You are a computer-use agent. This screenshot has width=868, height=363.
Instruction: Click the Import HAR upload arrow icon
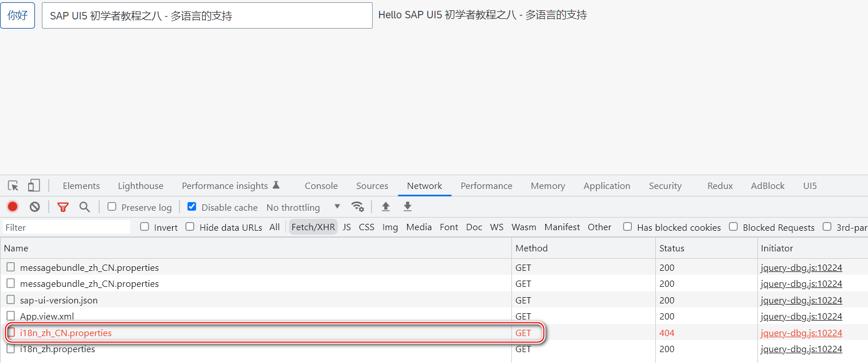click(386, 207)
